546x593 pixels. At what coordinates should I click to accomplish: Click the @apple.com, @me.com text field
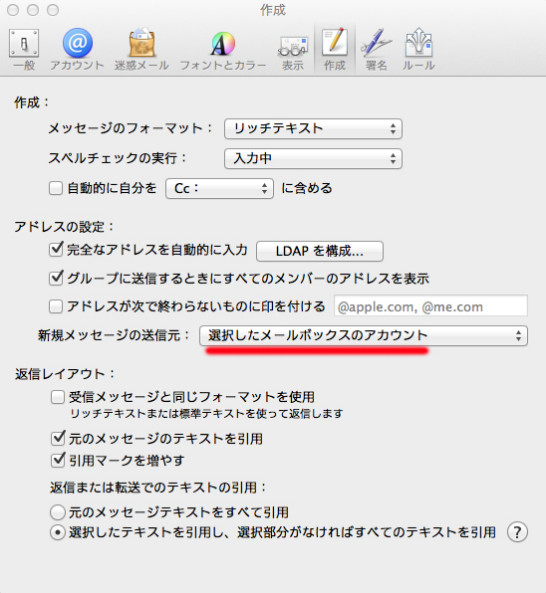click(x=431, y=306)
